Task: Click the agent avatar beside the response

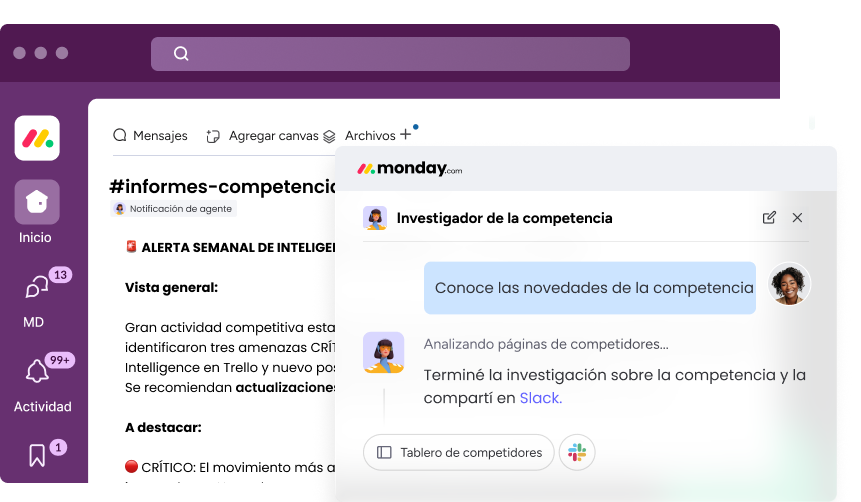Action: pos(383,353)
